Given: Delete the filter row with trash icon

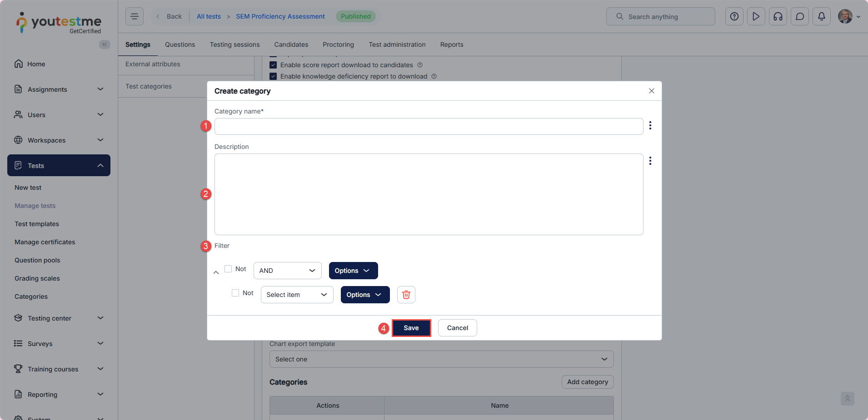Looking at the screenshot, I should [406, 295].
